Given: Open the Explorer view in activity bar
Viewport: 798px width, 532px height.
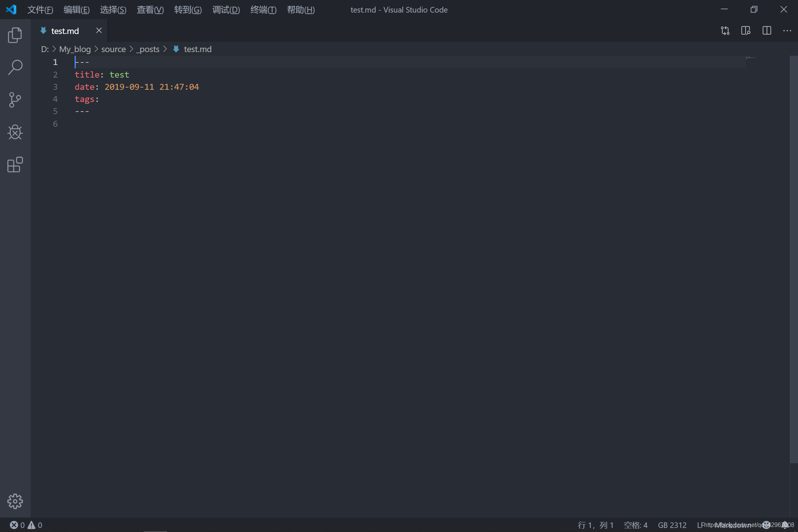Looking at the screenshot, I should click(15, 35).
